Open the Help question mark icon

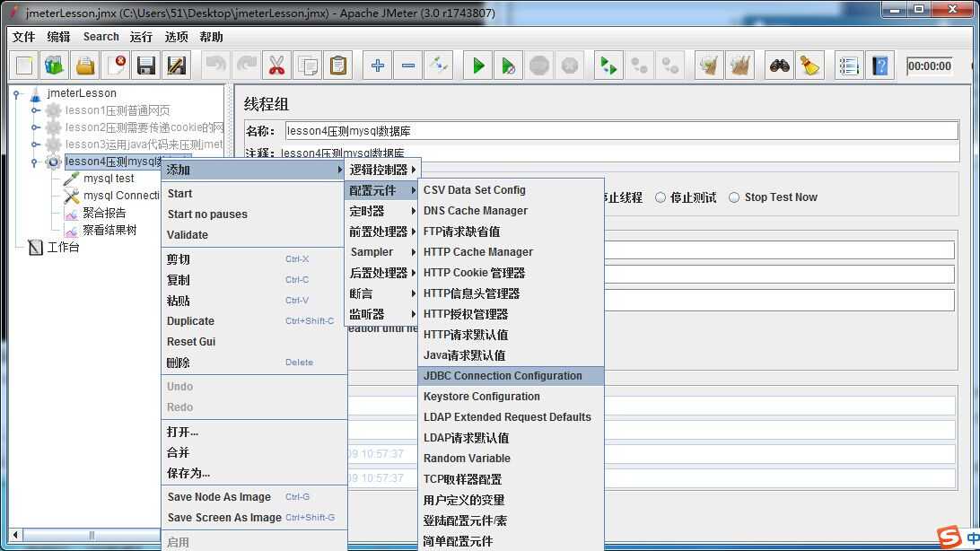click(x=880, y=66)
